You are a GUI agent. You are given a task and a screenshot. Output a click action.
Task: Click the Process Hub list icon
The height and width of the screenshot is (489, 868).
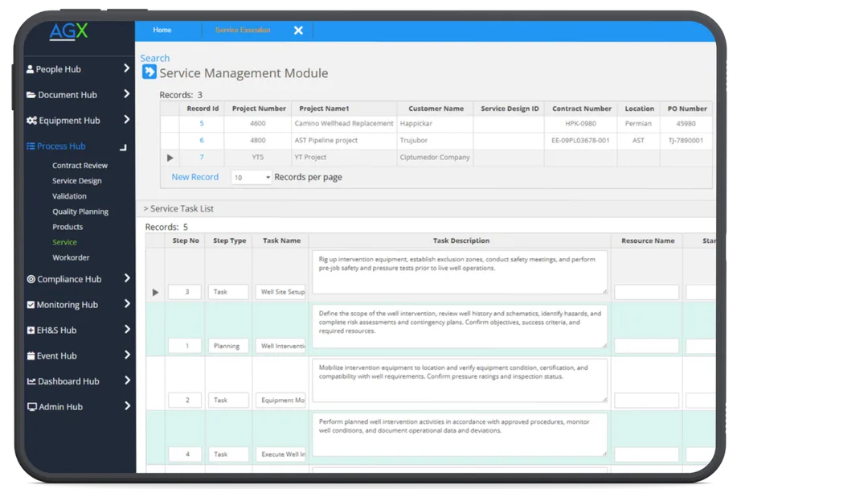coord(31,146)
